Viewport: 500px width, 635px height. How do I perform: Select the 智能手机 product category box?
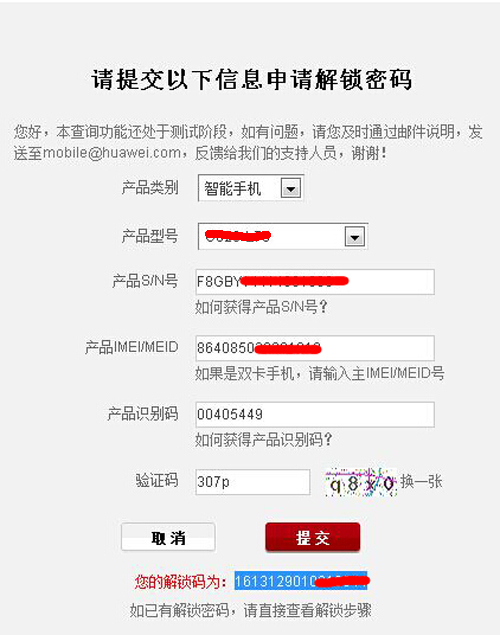251,188
